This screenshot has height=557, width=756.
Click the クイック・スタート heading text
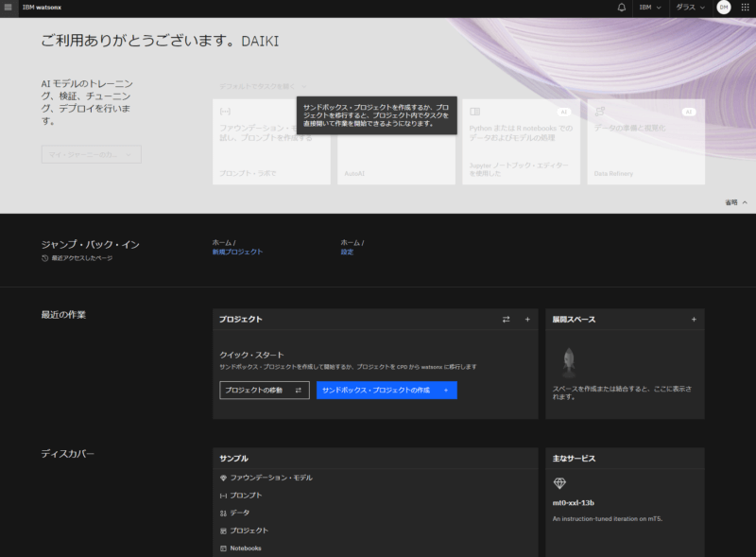[x=251, y=355]
